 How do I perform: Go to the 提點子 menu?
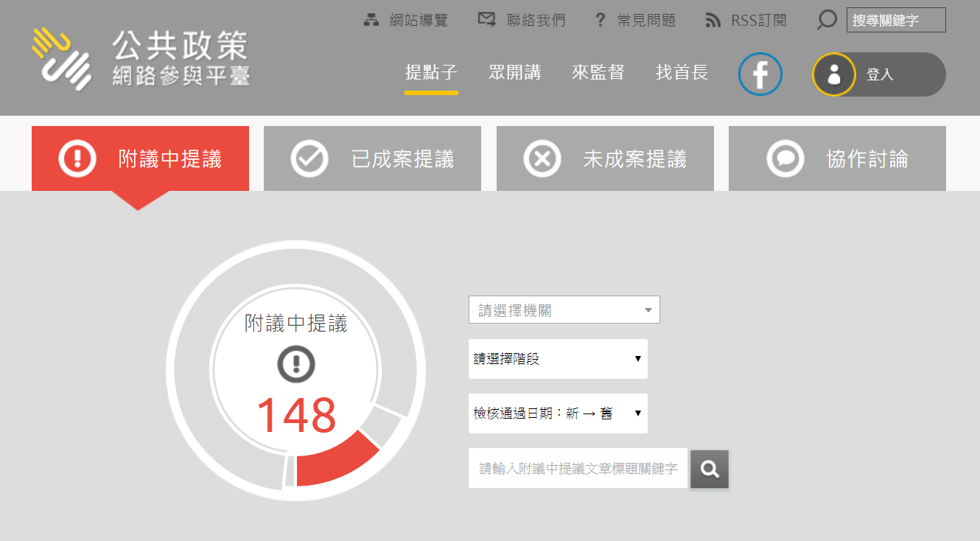[431, 72]
